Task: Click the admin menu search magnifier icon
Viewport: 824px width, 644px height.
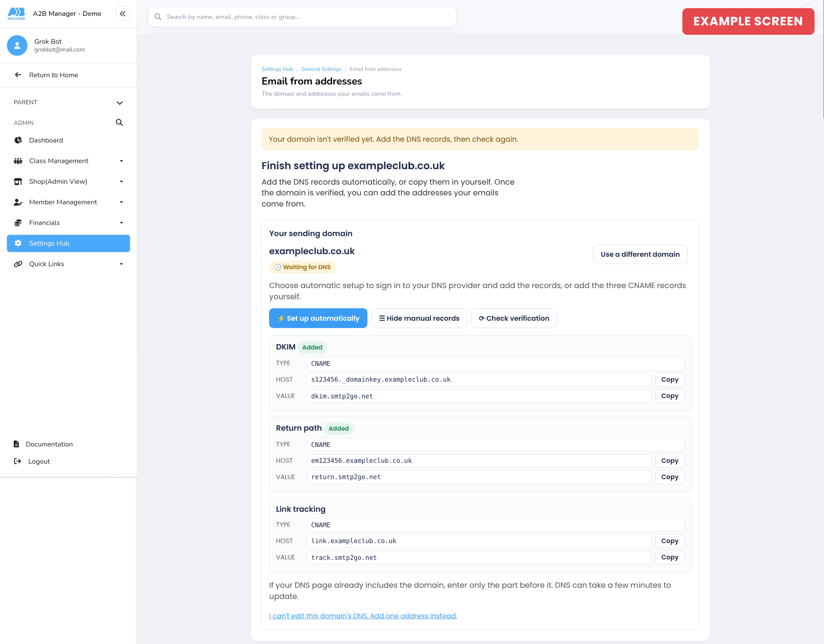Action: (x=119, y=122)
